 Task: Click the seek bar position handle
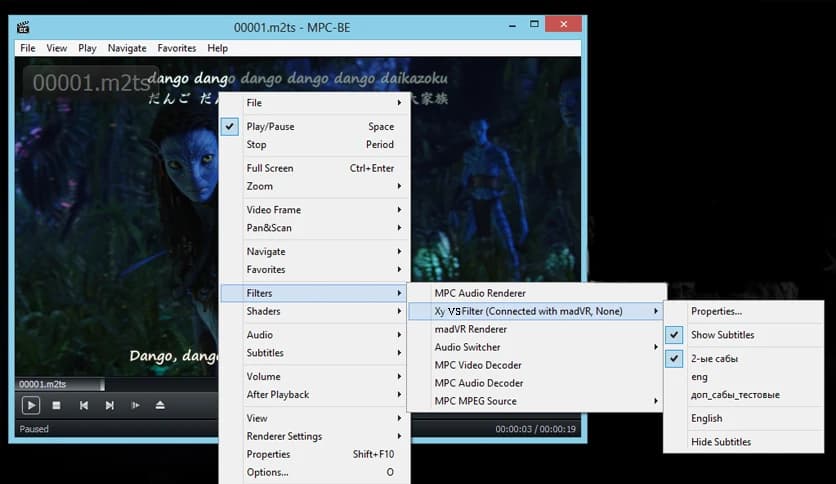(102, 384)
